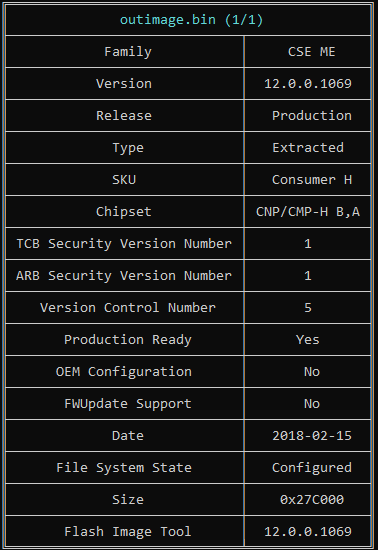Select the Flash Image Tool label
Image resolution: width=378 pixels, height=550 pixels.
tap(128, 532)
